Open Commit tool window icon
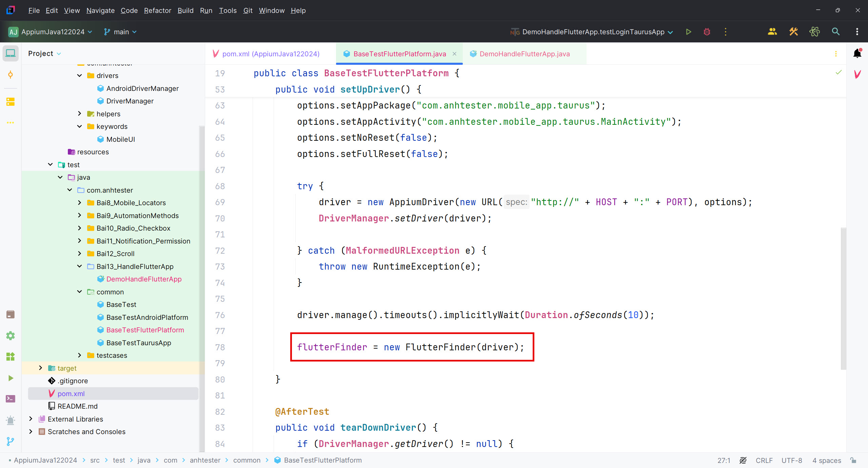The height and width of the screenshot is (468, 868). coord(11,75)
